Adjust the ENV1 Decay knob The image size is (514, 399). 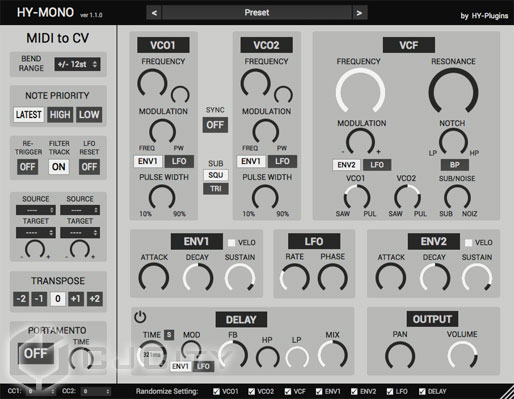(198, 278)
